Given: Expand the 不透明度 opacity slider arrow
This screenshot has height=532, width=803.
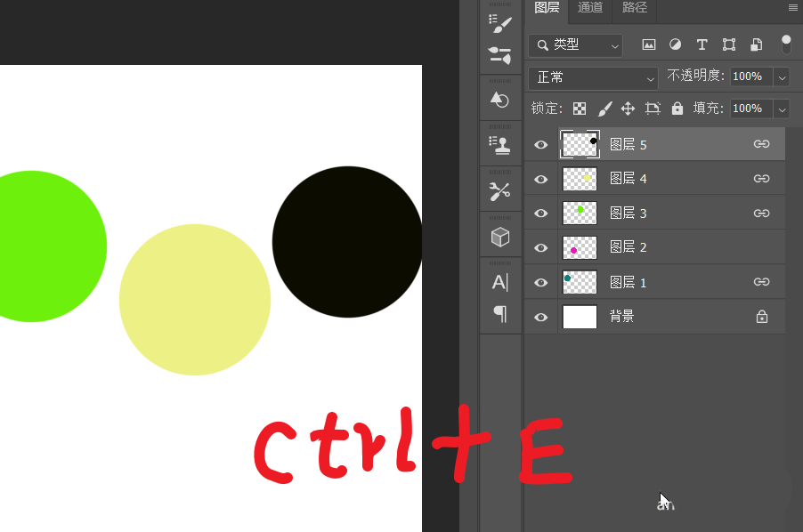Looking at the screenshot, I should [783, 77].
